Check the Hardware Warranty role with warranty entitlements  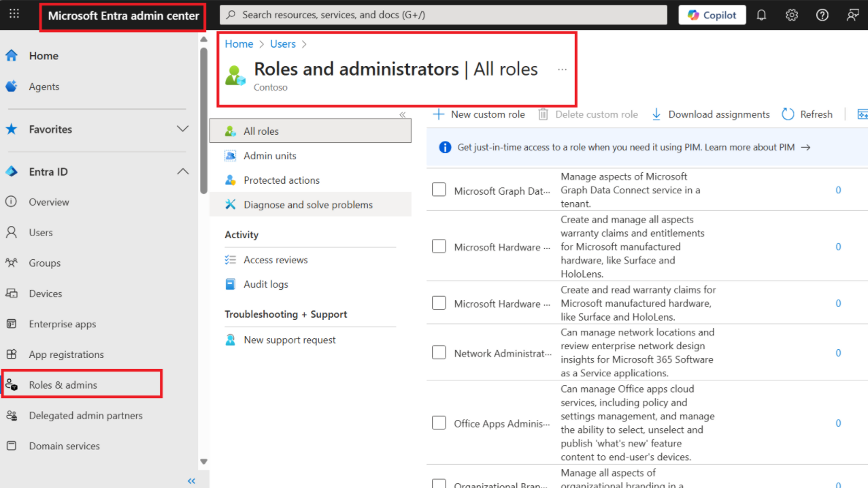(439, 246)
